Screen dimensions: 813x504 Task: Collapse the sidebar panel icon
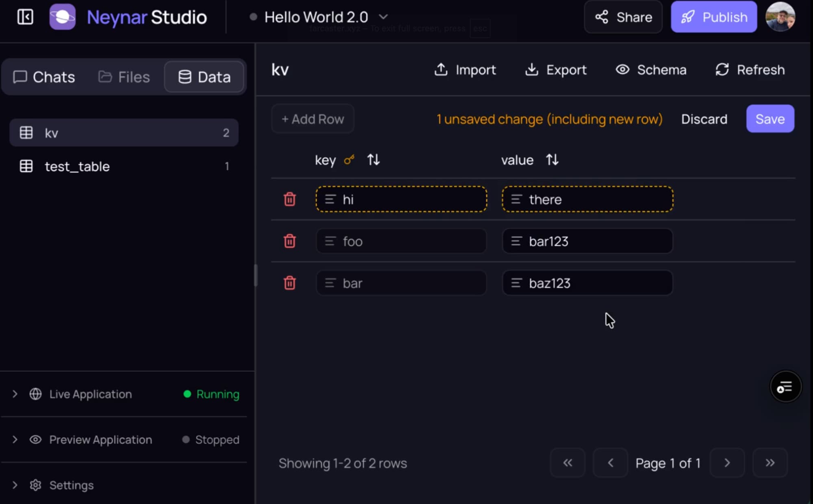(25, 17)
